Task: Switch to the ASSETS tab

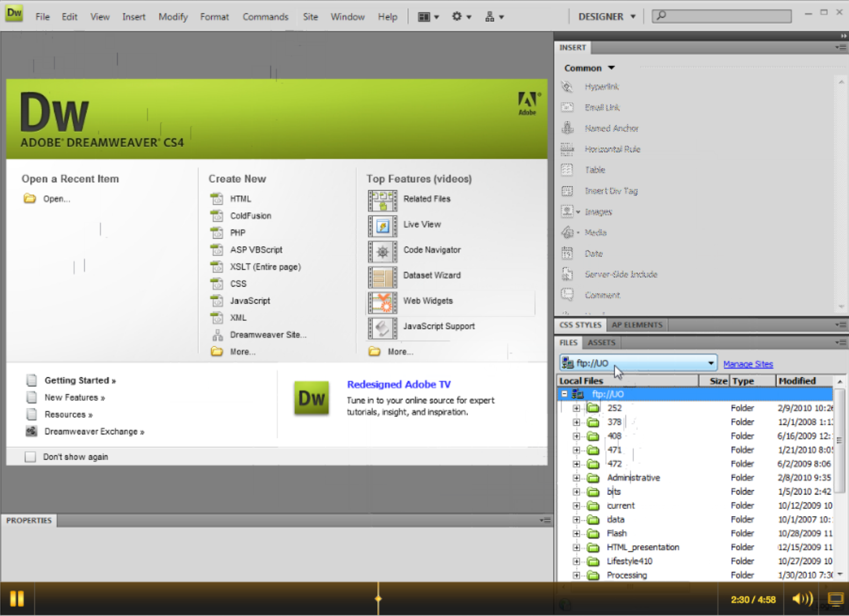Action: 601,342
